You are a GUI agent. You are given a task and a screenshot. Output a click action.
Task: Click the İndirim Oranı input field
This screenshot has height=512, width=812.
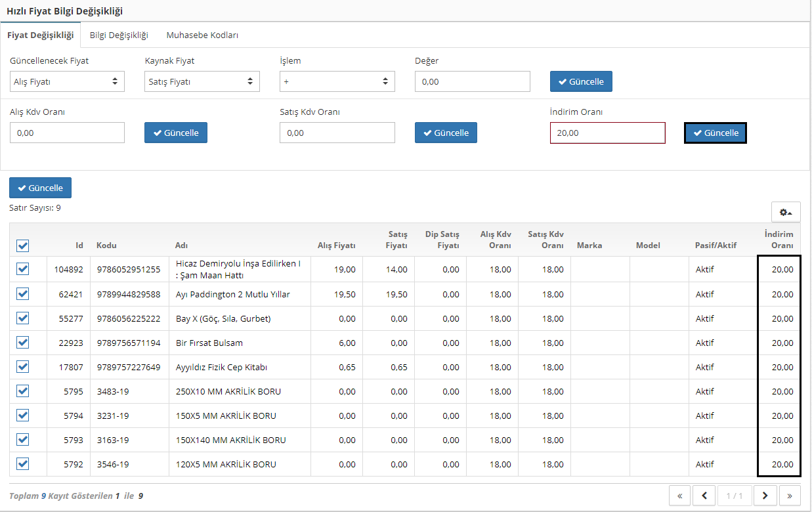pos(607,133)
